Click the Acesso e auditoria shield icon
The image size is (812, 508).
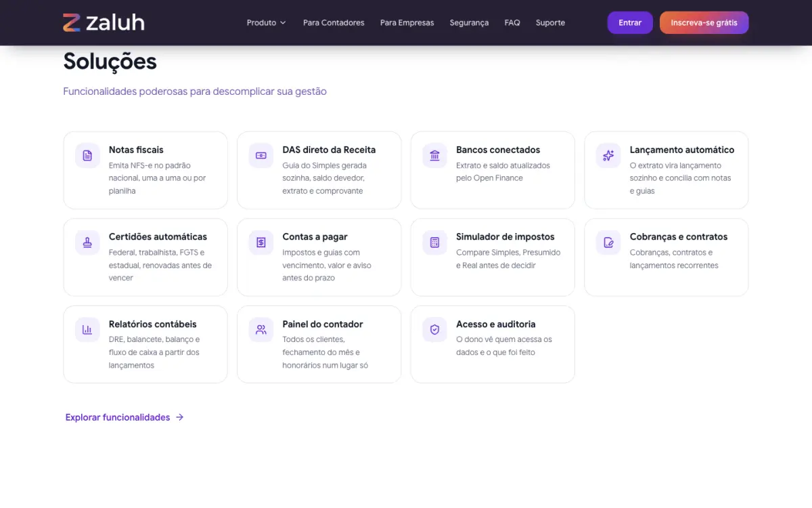(434, 330)
